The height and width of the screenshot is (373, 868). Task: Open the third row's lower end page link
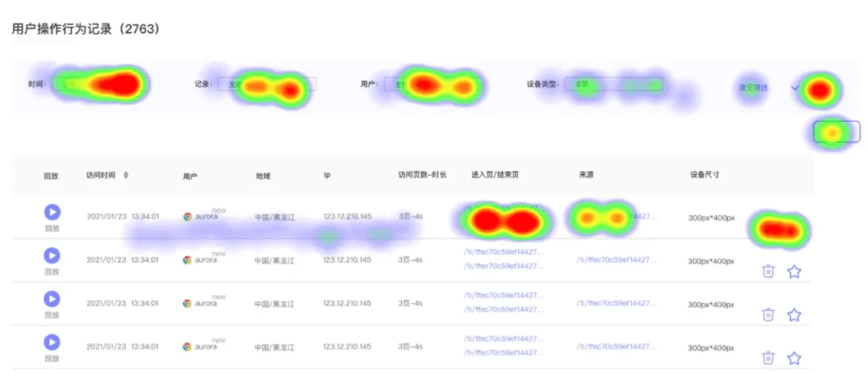coord(504,309)
